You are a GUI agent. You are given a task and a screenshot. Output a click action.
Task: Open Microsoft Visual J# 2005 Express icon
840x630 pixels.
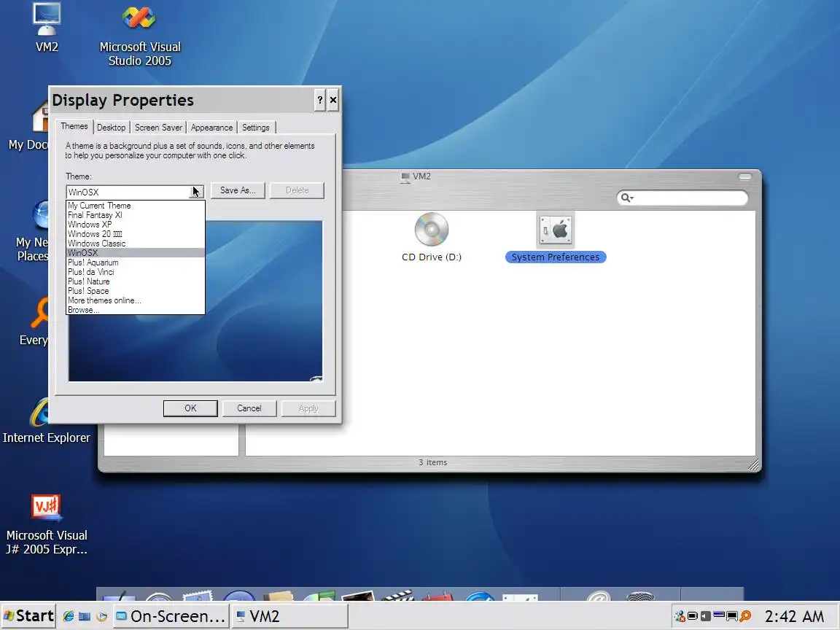coord(47,525)
